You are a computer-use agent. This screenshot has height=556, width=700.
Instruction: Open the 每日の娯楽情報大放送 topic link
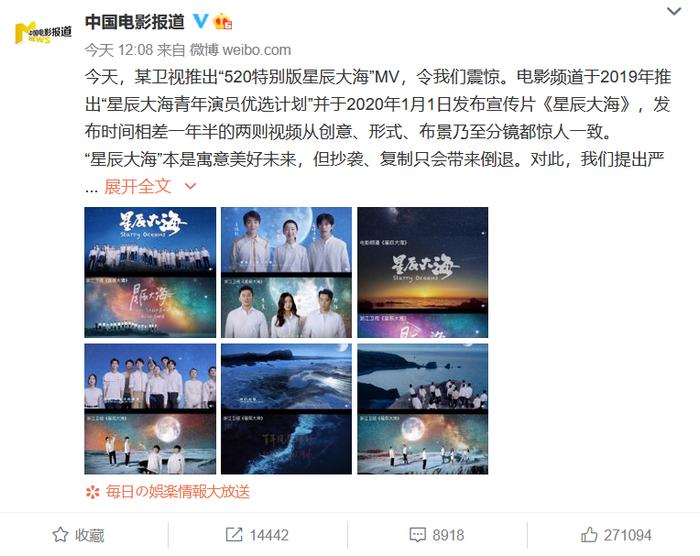[178, 492]
